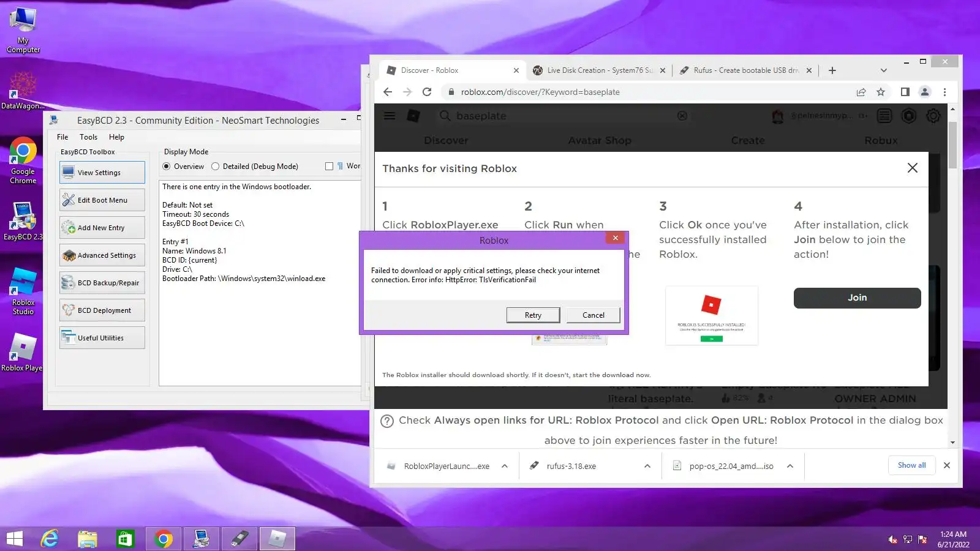
Task: Open Add New Entry in EasyBCD
Action: click(x=102, y=228)
